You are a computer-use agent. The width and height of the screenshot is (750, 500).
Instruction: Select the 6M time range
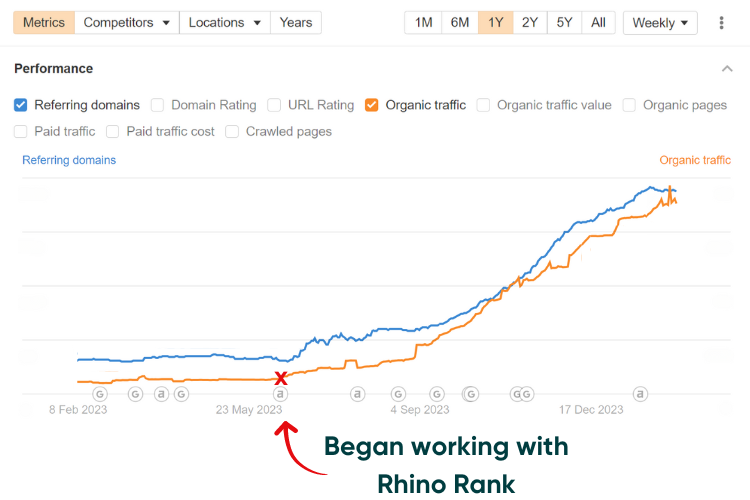pyautogui.click(x=460, y=22)
